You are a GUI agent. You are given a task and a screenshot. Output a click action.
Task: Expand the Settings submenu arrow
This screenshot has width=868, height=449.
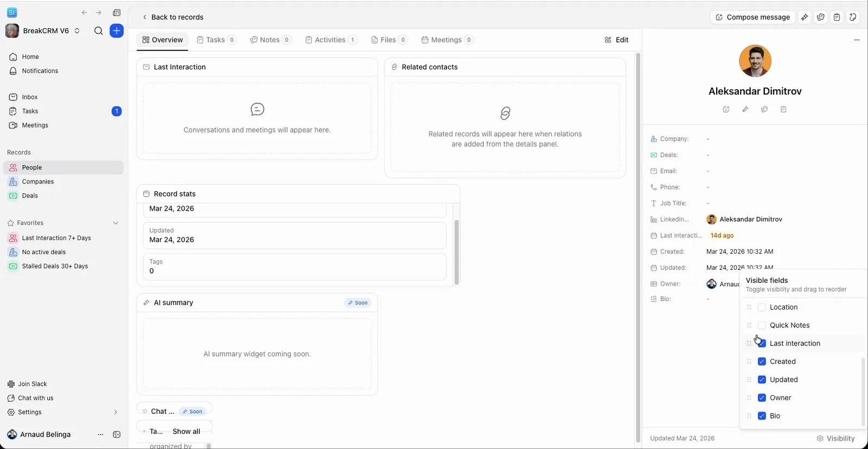tap(116, 412)
